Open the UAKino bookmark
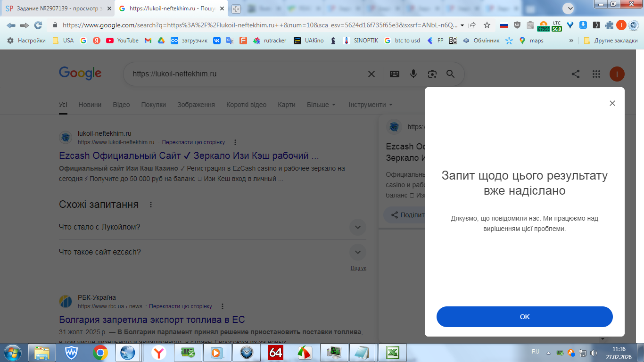The width and height of the screenshot is (644, 362). click(x=309, y=41)
